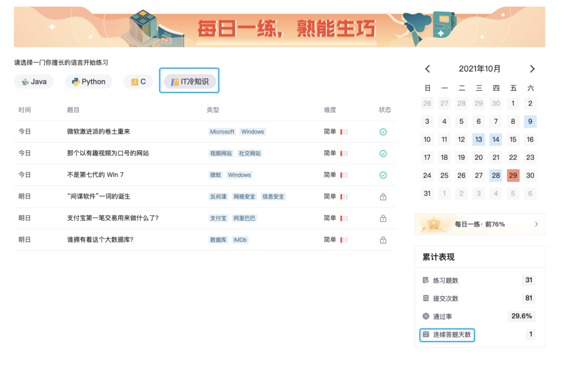Click the 每日一练,熟能生巧 banner
588x365 pixels.
click(279, 27)
